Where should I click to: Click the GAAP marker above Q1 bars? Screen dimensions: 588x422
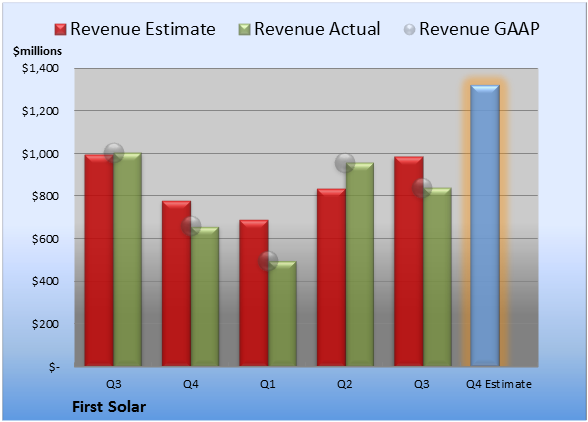coord(268,261)
